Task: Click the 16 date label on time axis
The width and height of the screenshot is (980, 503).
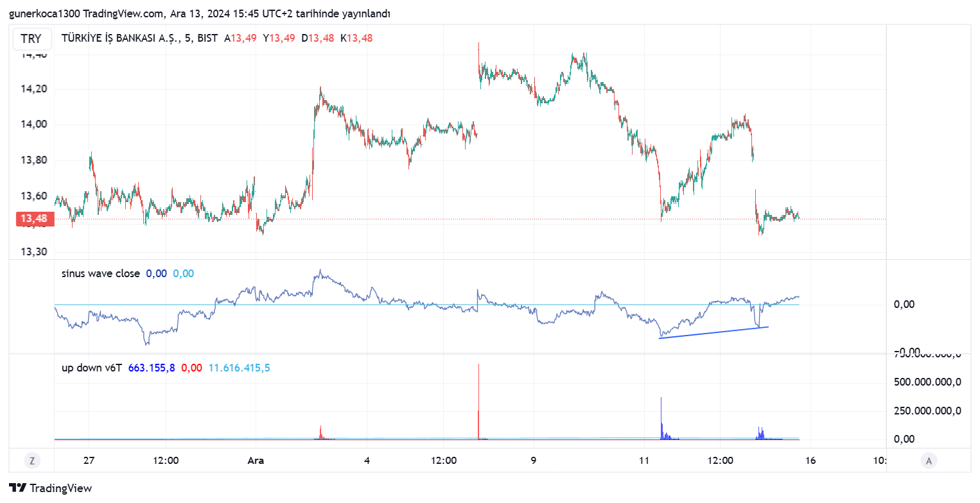Action: (x=810, y=461)
